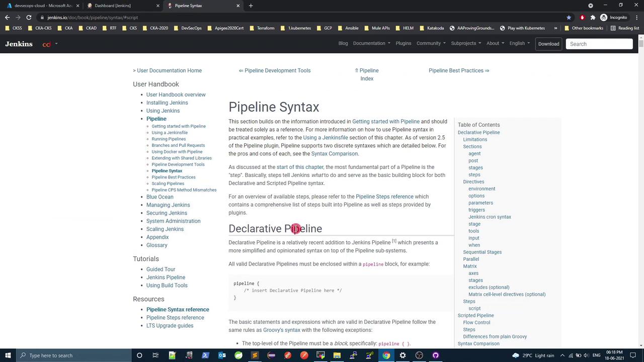Click the browser address bar

point(302,18)
